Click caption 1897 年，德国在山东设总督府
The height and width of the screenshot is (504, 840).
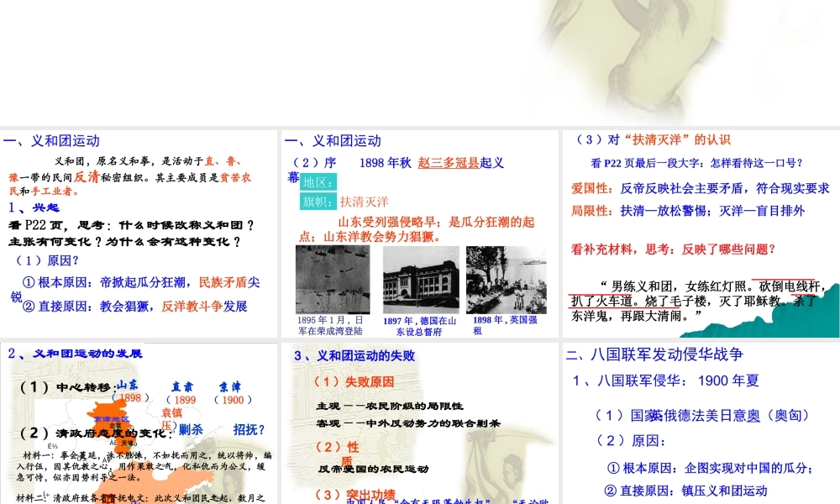(419, 326)
